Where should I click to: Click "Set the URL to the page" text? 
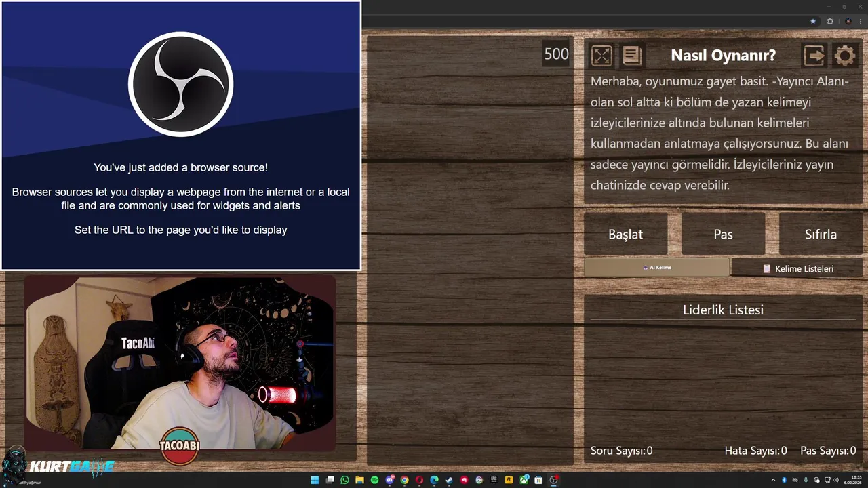pos(180,230)
